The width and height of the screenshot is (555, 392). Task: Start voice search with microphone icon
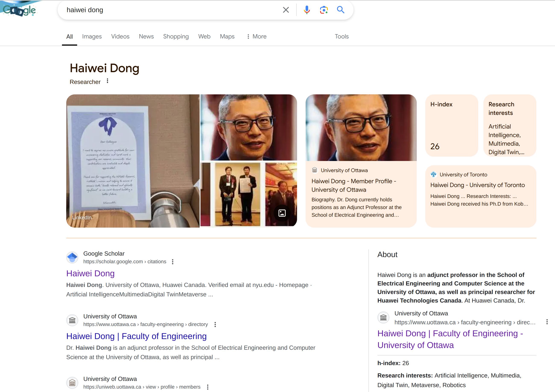(x=307, y=10)
